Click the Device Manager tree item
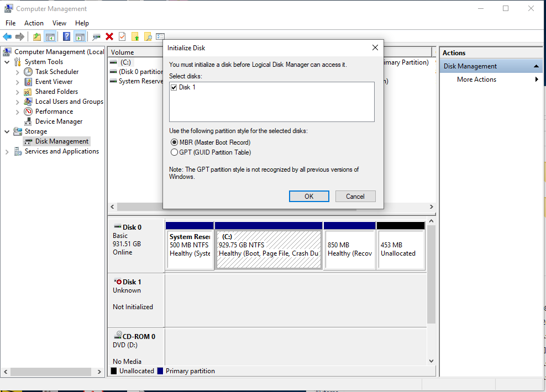Screen dimensions: 546x392 (x=59, y=121)
